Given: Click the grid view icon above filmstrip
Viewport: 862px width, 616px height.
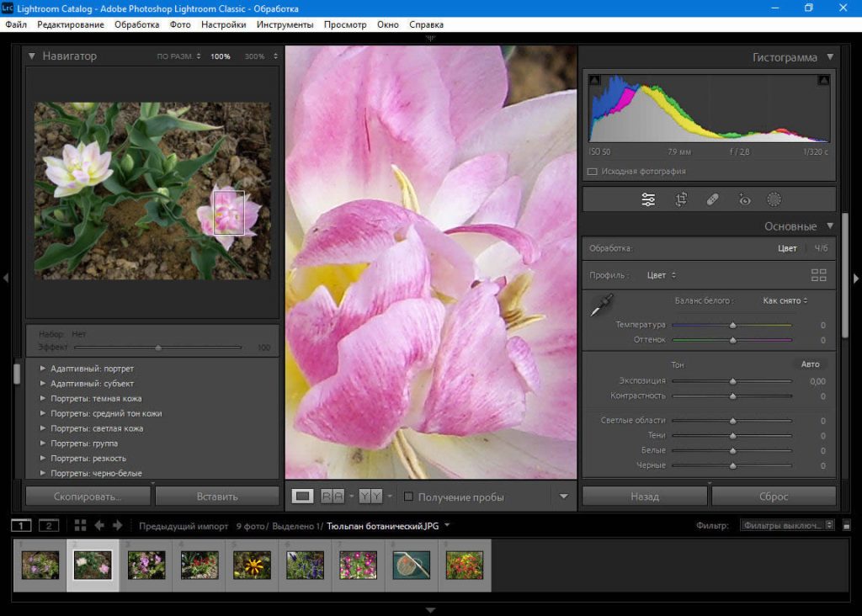Looking at the screenshot, I should point(80,525).
